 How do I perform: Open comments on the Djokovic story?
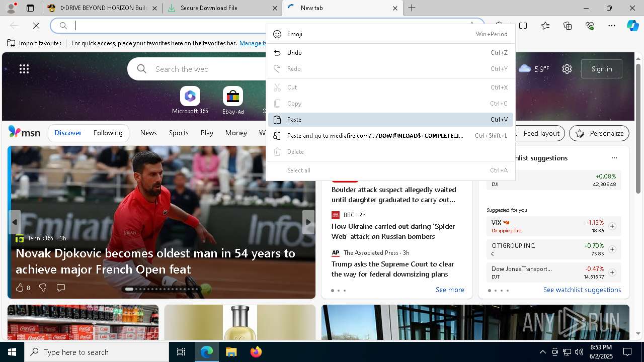(x=61, y=288)
